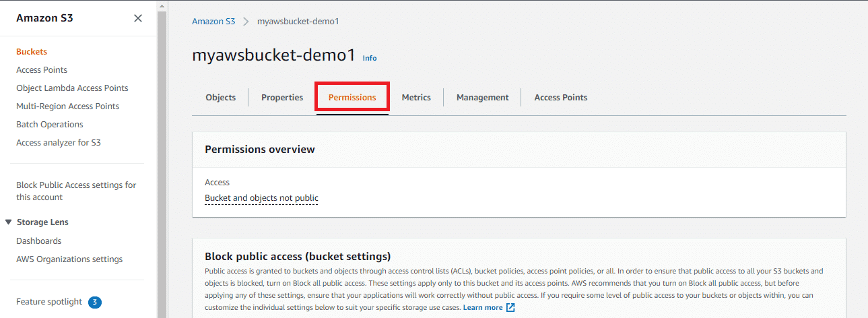Viewport: 868px width, 318px height.
Task: Close the Amazon S3 sidebar panel
Action: click(138, 18)
